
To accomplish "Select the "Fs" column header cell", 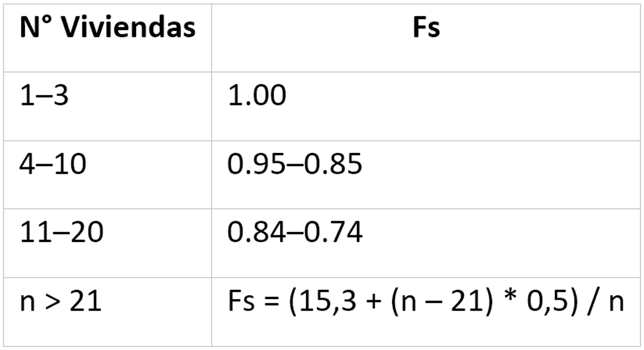I will (x=426, y=29).
